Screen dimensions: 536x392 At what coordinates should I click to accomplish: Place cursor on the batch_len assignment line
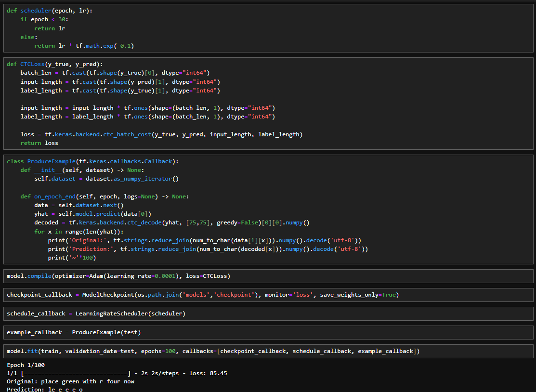pyautogui.click(x=115, y=73)
